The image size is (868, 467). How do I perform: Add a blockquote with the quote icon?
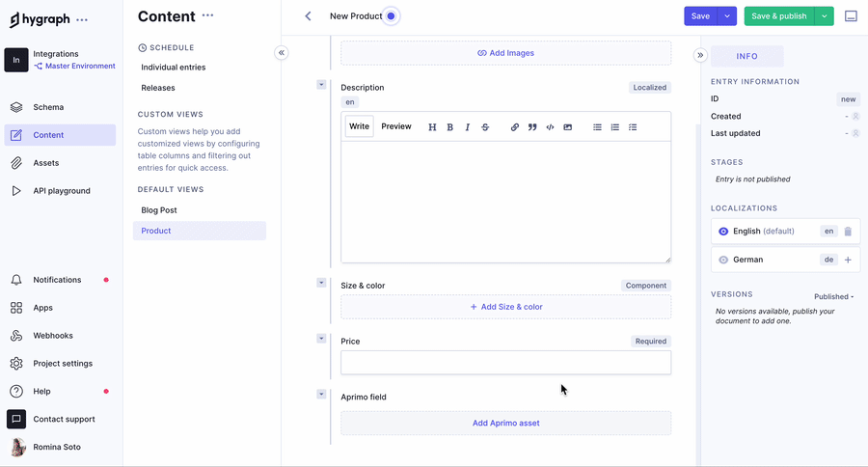point(532,127)
